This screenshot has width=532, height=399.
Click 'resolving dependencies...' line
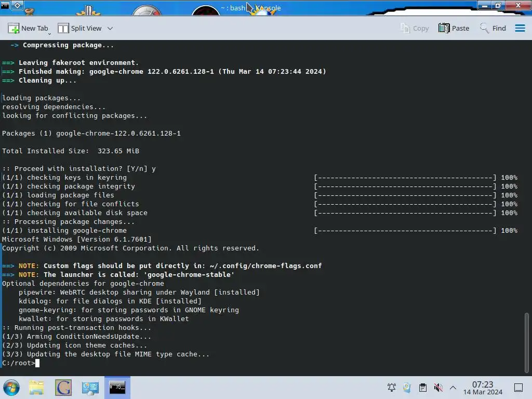[x=54, y=107]
